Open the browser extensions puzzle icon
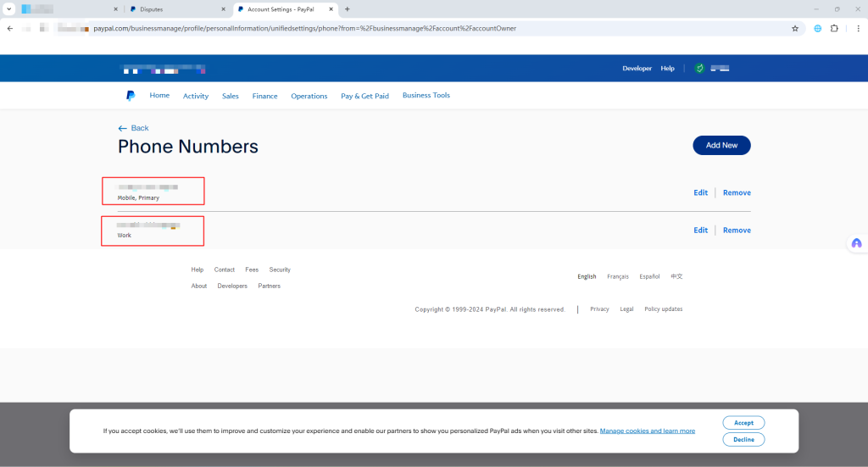This screenshot has width=868, height=467. tap(834, 28)
